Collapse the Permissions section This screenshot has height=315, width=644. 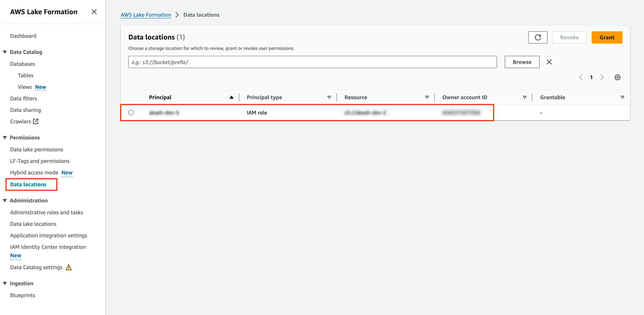5,138
